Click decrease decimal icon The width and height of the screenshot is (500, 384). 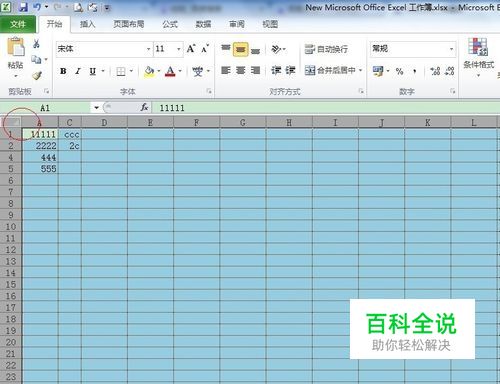(x=450, y=71)
